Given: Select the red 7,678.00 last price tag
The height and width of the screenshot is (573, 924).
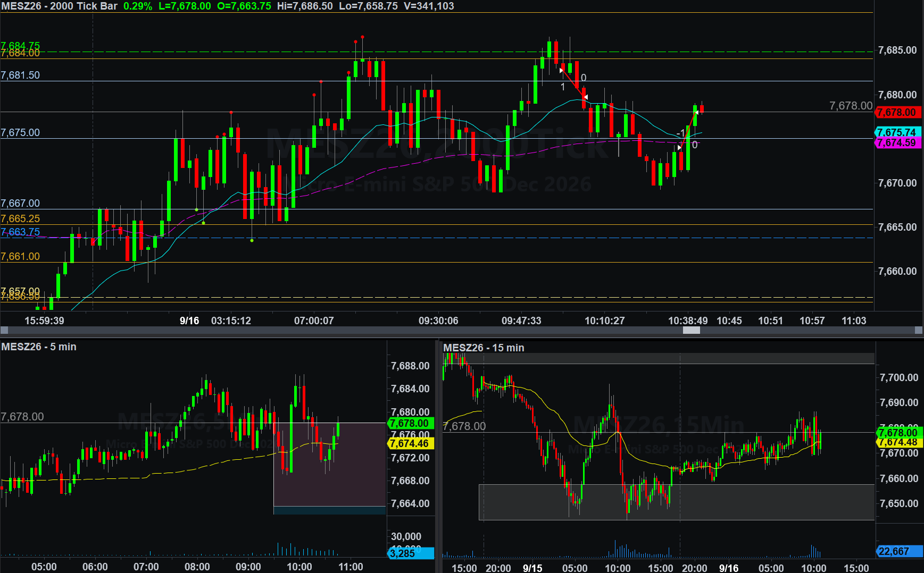Looking at the screenshot, I should click(897, 112).
